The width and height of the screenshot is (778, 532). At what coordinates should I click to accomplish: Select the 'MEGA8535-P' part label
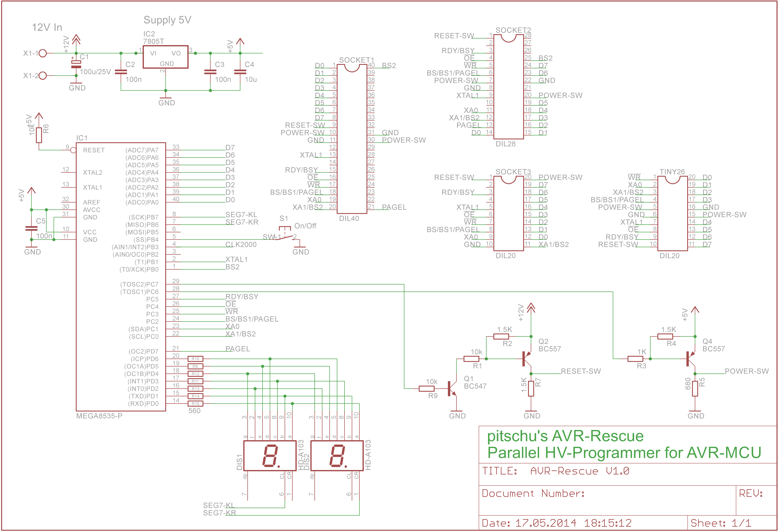(x=99, y=416)
